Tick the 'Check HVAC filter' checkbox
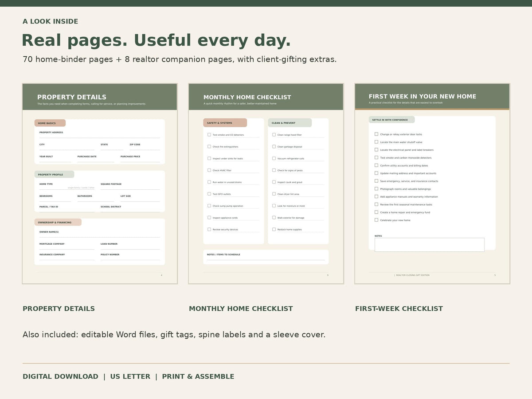 pyautogui.click(x=209, y=170)
